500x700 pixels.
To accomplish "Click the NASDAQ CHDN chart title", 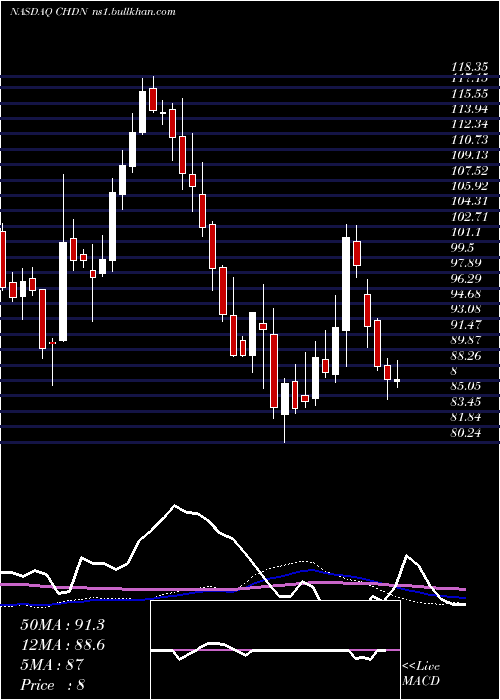I will pos(92,12).
